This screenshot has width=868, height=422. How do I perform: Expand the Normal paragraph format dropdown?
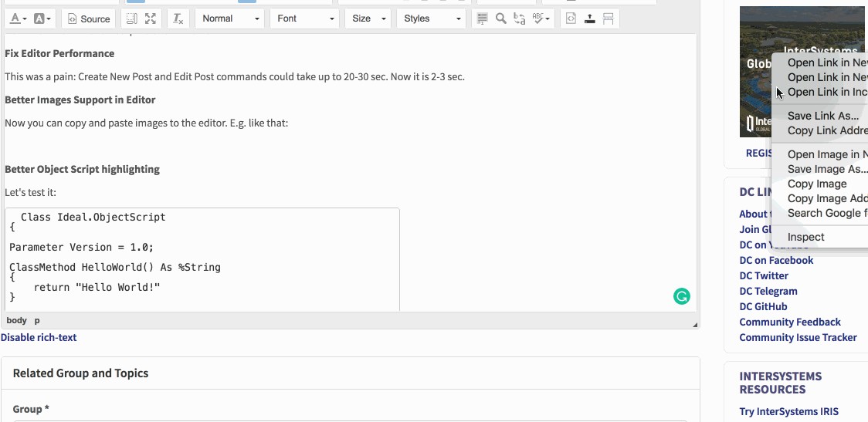pyautogui.click(x=229, y=19)
